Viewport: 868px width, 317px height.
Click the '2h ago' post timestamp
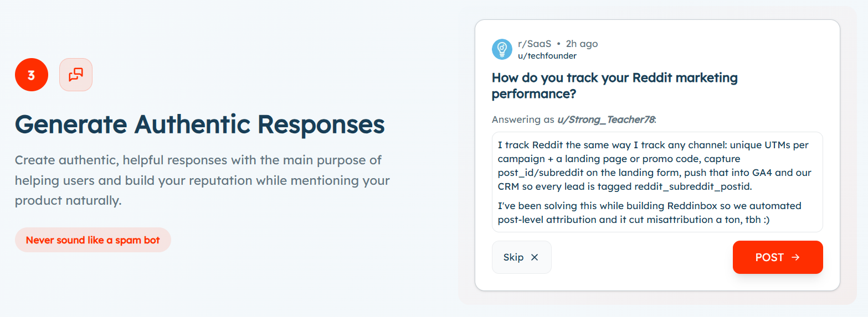tap(582, 44)
